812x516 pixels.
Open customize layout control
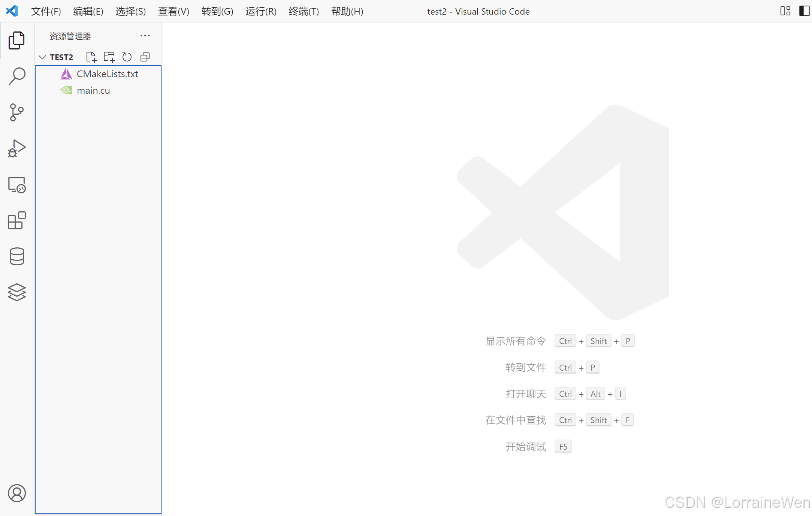[785, 11]
